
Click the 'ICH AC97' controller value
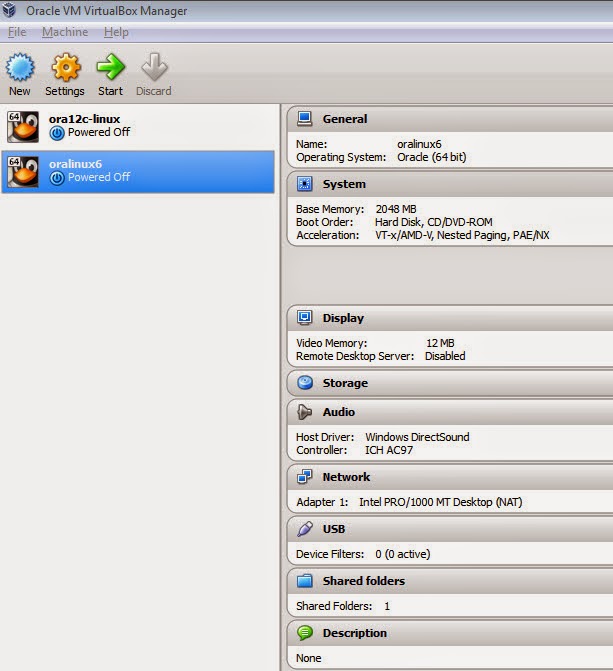click(x=389, y=450)
